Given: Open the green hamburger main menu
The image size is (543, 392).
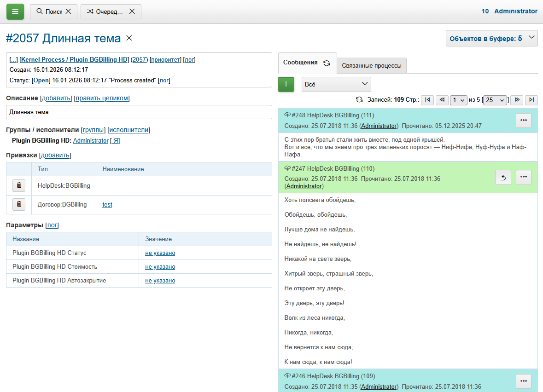Looking at the screenshot, I should click(15, 12).
